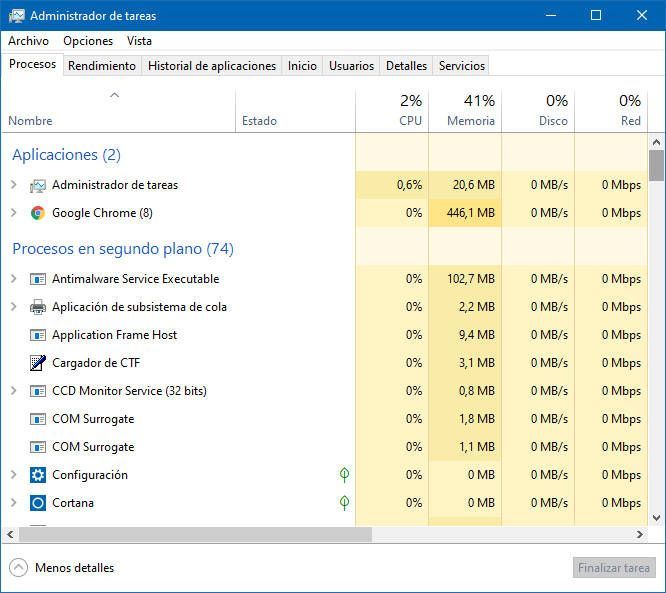Select the 0,8 MB memory cell
666x593 pixels.
tap(465, 391)
